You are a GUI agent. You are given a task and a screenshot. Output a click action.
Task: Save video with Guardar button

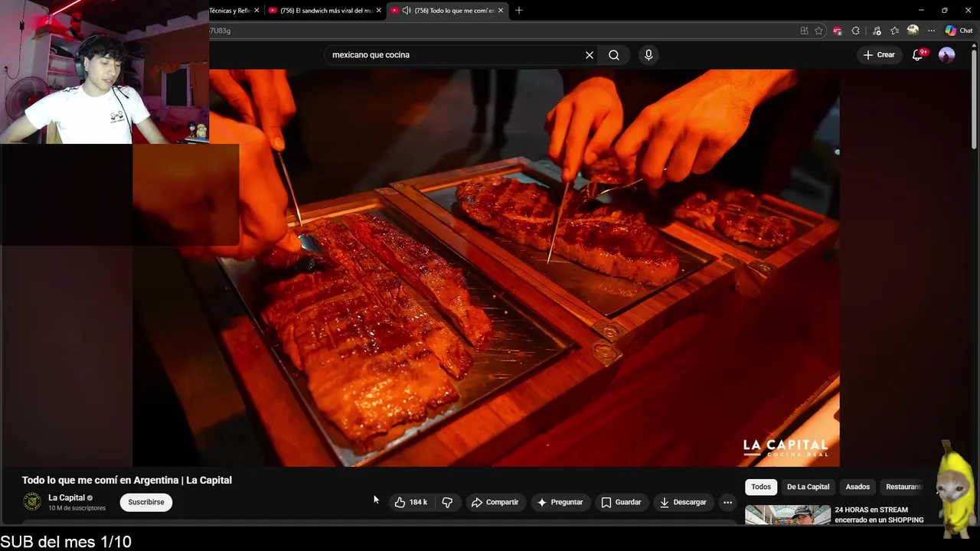pos(621,502)
